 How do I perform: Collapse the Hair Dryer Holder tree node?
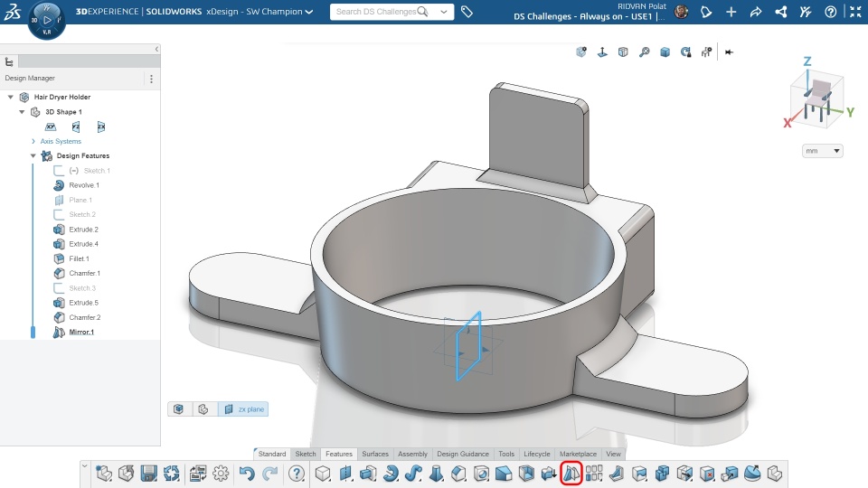11,97
